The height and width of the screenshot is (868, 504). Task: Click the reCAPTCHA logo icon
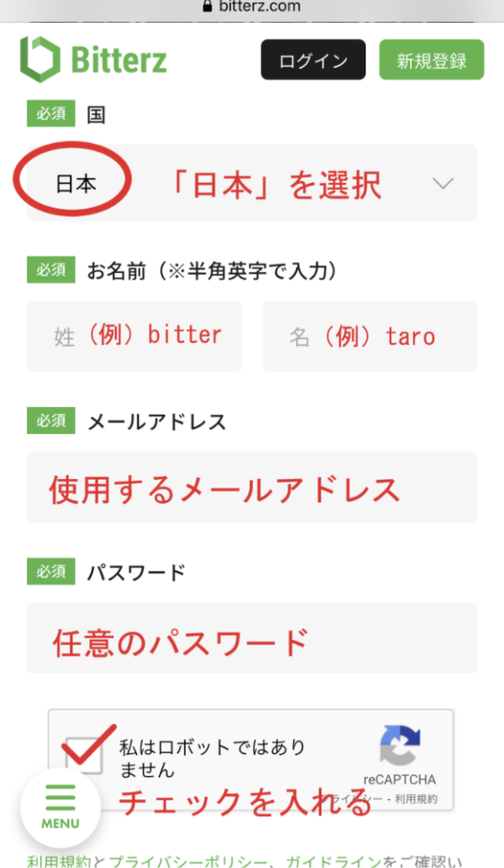point(400,744)
